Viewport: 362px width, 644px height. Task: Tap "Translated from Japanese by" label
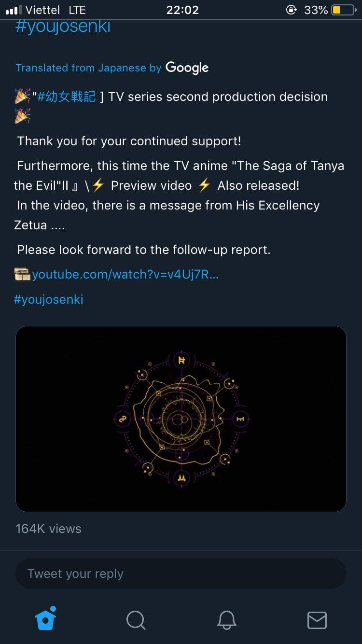(x=88, y=68)
